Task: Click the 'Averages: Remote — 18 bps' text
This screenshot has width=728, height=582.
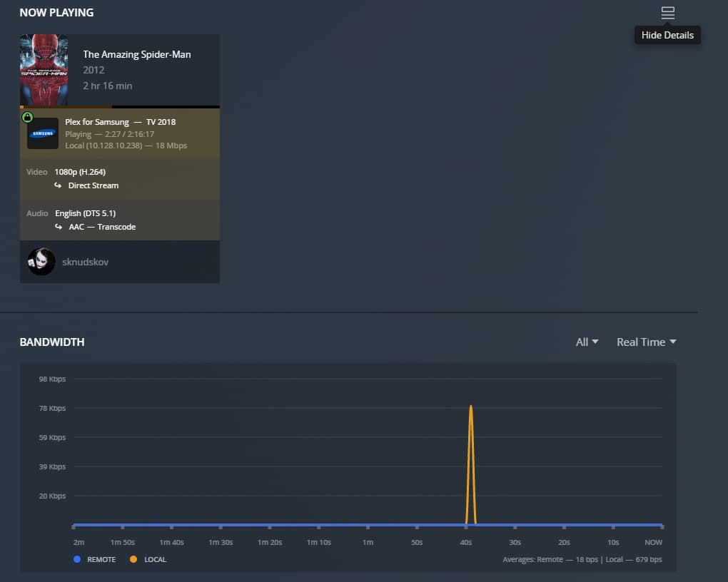Action: [x=550, y=559]
